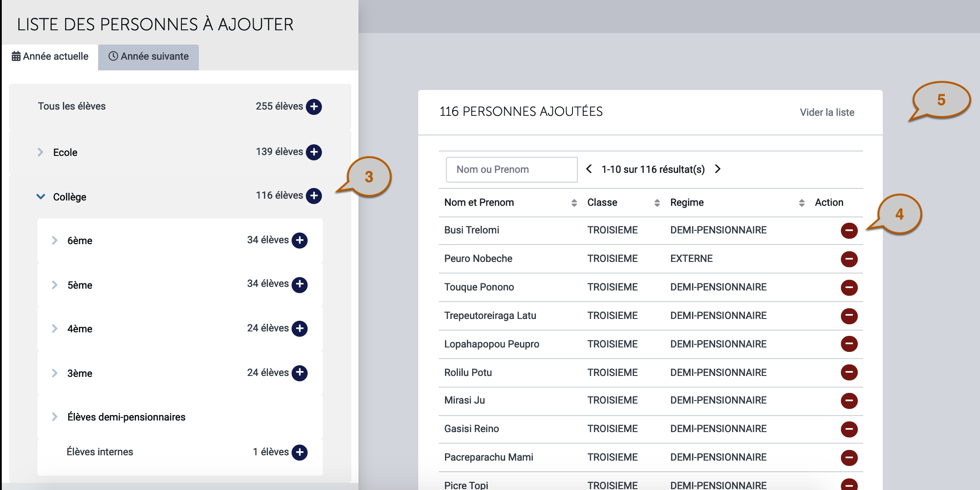Remove Busi Trelomi from the list
The height and width of the screenshot is (490, 980).
[x=849, y=230]
